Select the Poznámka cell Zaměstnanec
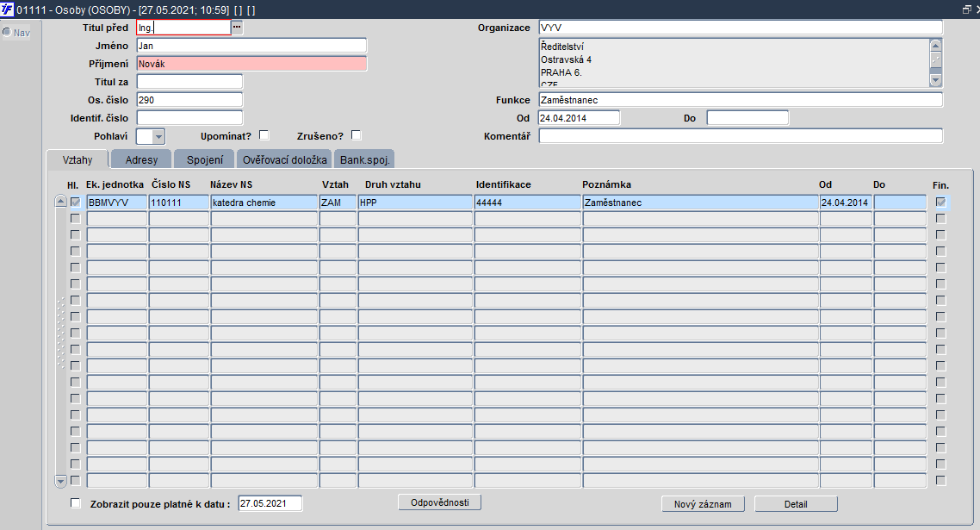Image resolution: width=980 pixels, height=530 pixels. point(701,203)
